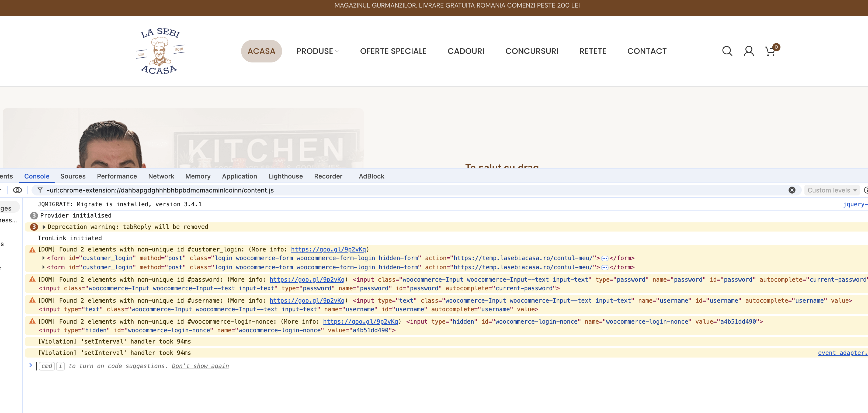Switch to the Network tab
The height and width of the screenshot is (413, 868).
(161, 176)
